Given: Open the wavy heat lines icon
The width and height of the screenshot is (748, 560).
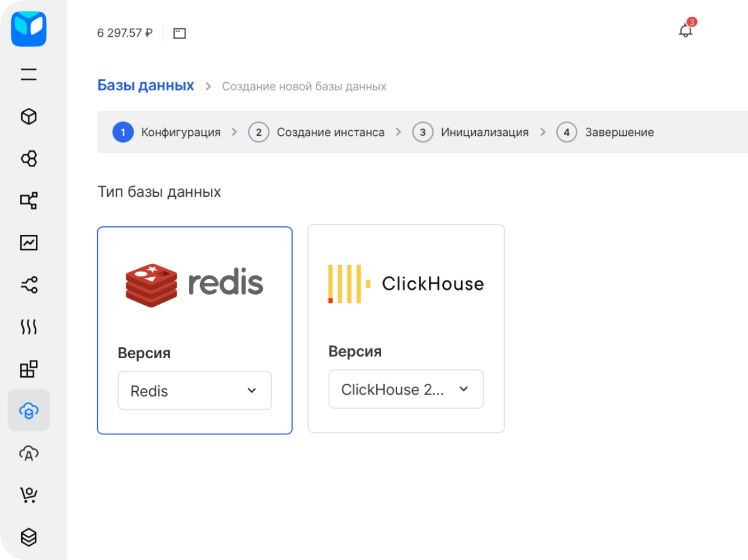Looking at the screenshot, I should click(x=29, y=327).
